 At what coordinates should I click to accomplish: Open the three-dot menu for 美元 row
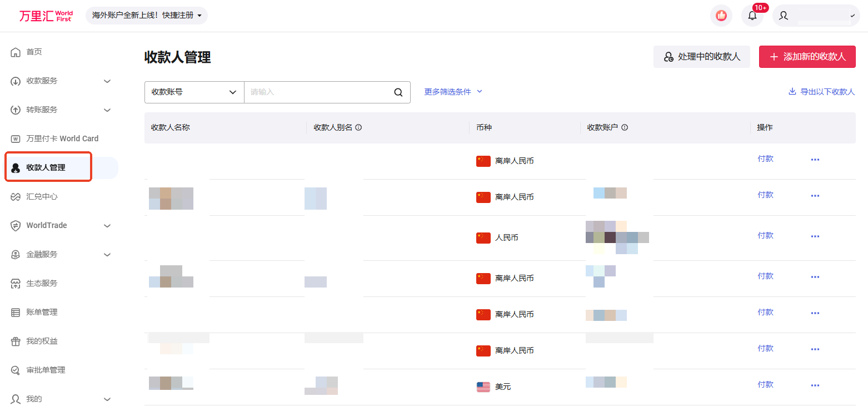815,385
